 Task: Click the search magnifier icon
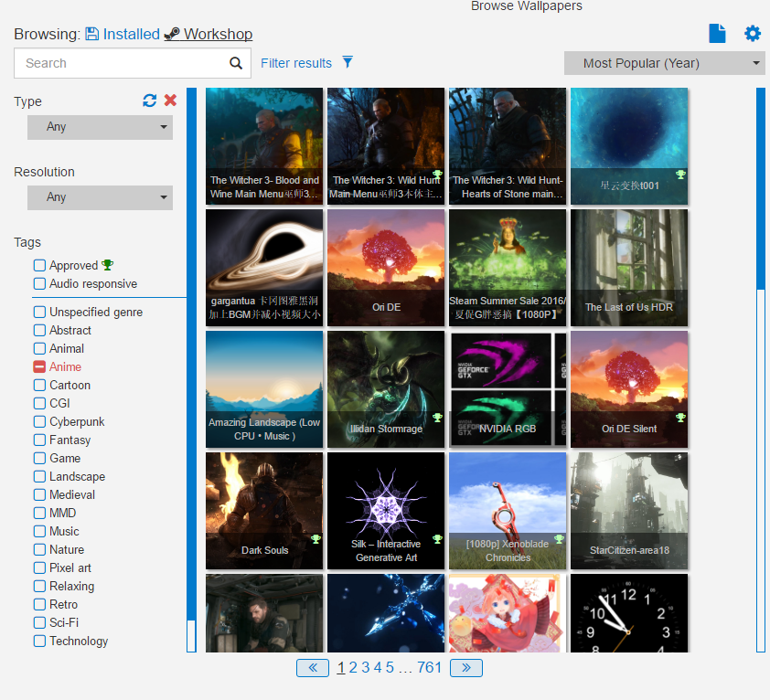236,63
